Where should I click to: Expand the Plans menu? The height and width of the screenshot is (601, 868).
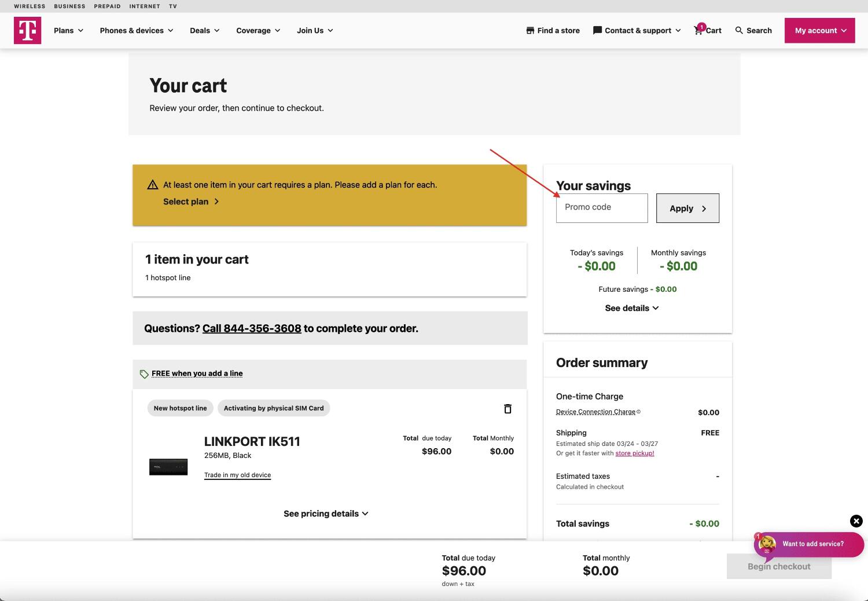[x=68, y=30]
